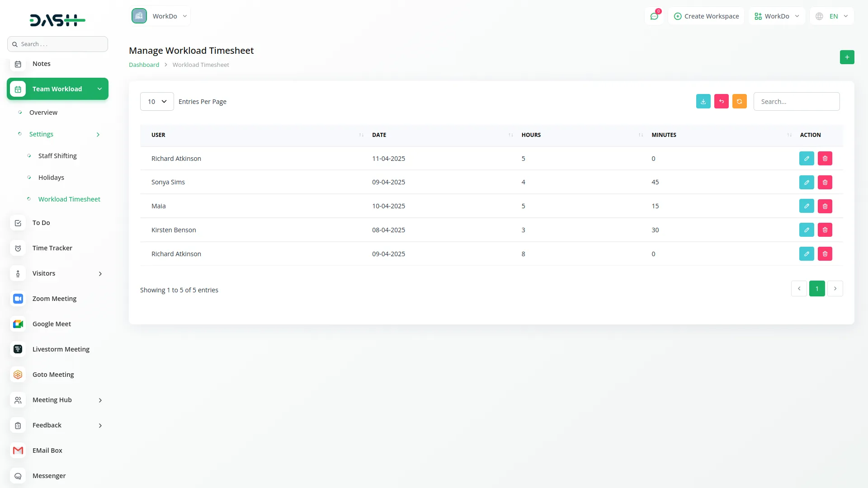Expand the Settings submenu
The height and width of the screenshot is (488, 868).
[x=42, y=134]
